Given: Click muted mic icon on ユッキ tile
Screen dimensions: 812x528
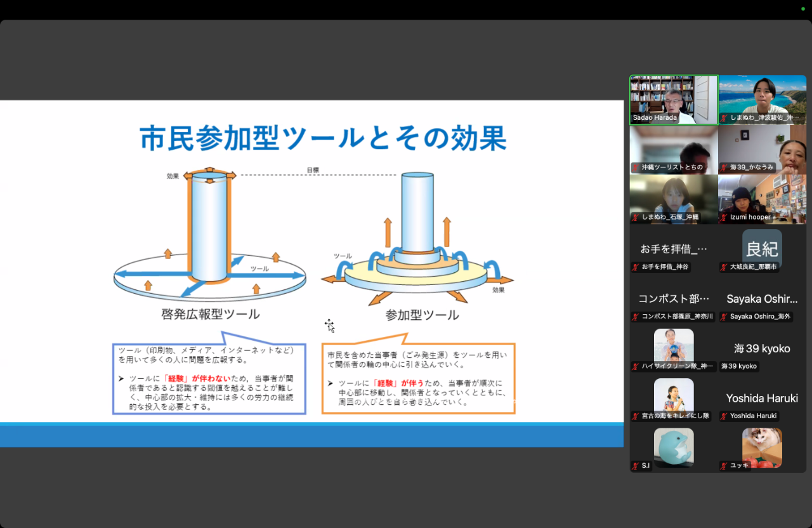Looking at the screenshot, I should pos(724,466).
